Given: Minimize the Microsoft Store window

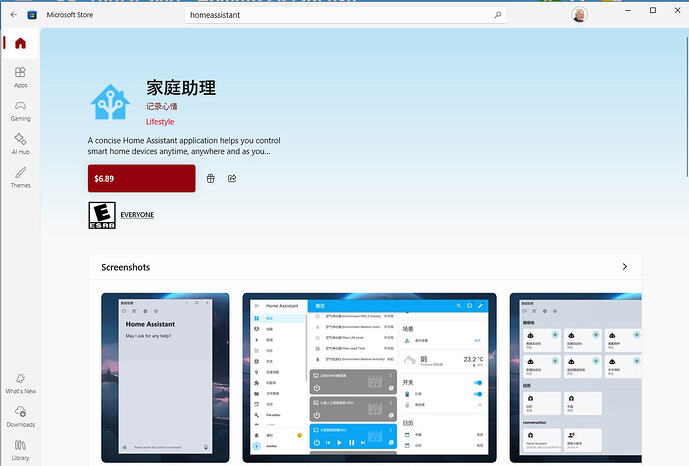Looking at the screenshot, I should point(628,11).
